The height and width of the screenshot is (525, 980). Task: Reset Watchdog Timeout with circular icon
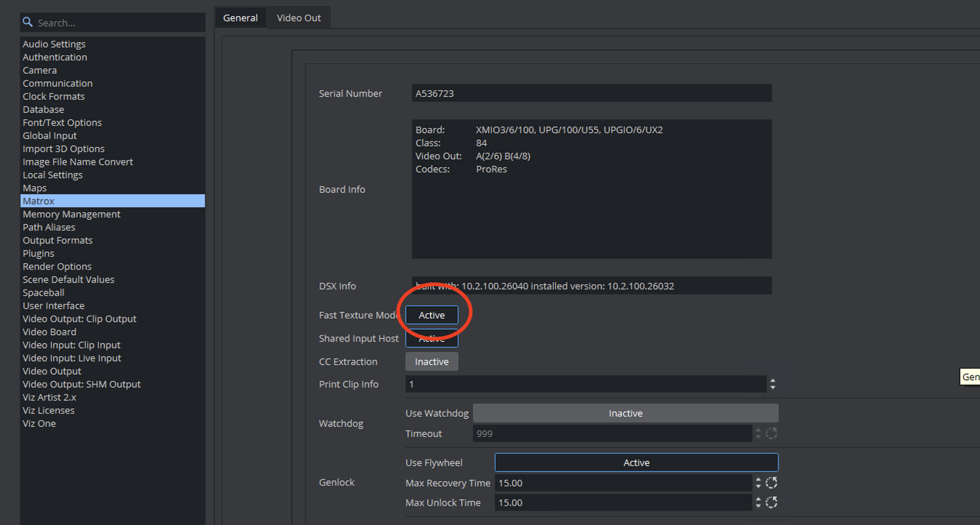point(771,433)
